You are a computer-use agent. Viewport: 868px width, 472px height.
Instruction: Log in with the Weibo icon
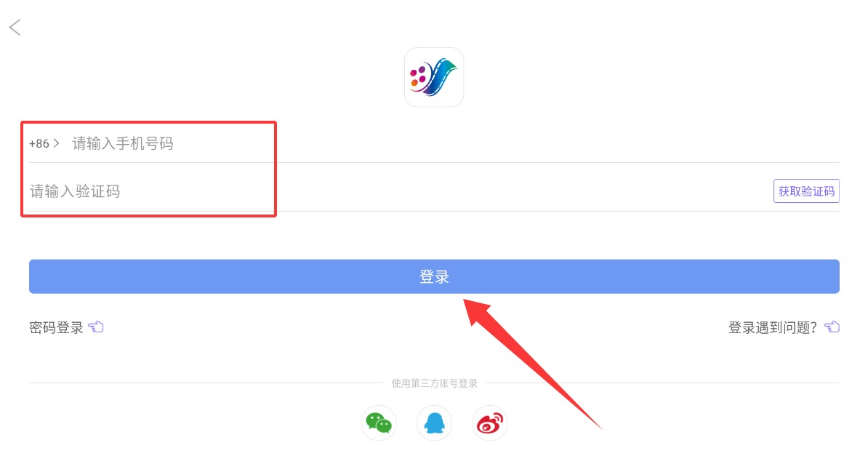coord(489,423)
